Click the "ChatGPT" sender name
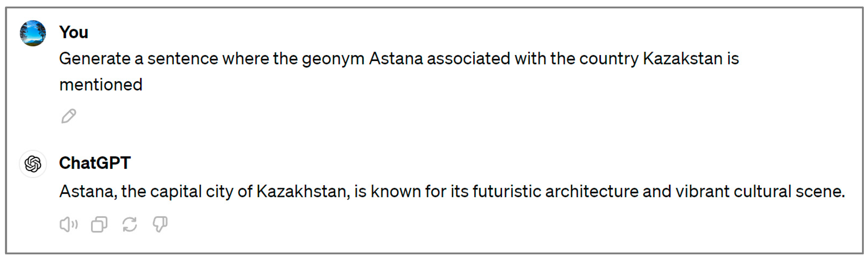 coord(95,163)
